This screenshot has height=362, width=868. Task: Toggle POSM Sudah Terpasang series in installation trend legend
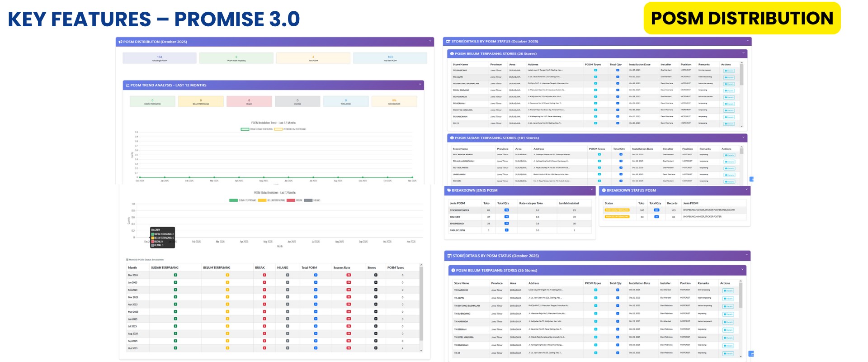coord(256,129)
